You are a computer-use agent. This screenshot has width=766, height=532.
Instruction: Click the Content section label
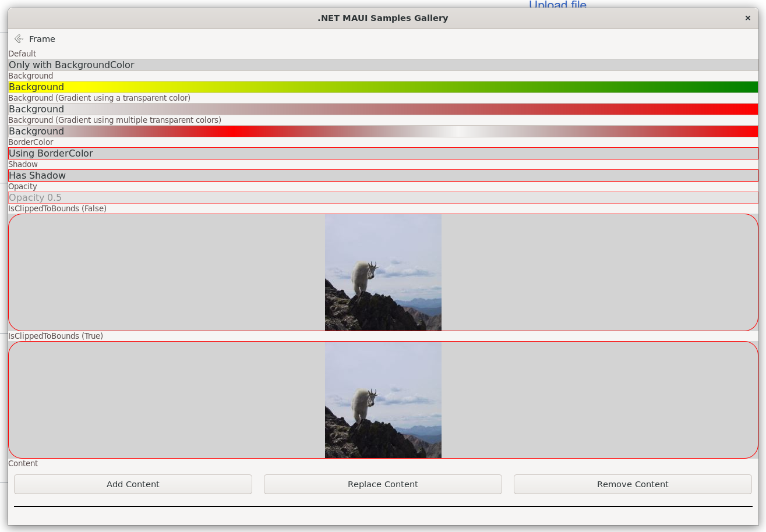(23, 463)
